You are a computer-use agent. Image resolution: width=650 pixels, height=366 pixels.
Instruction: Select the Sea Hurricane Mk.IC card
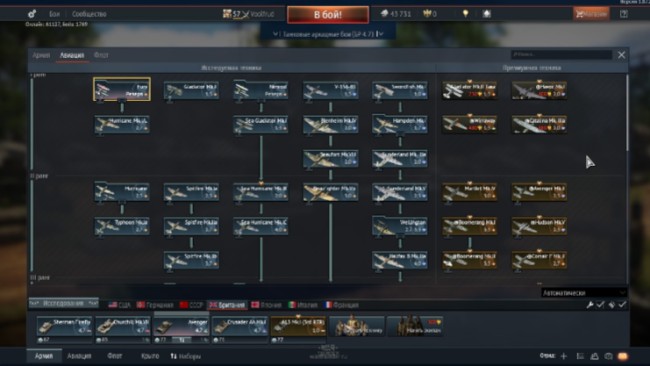261,226
